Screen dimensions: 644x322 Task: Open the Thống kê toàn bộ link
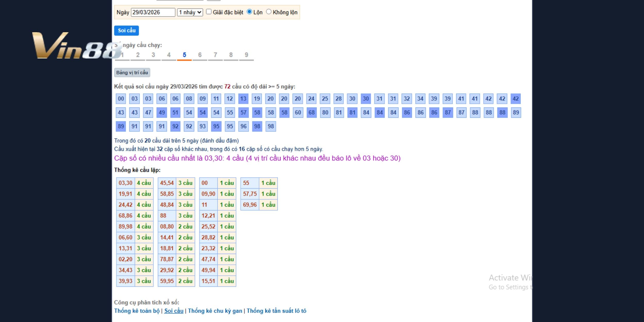coord(137,311)
